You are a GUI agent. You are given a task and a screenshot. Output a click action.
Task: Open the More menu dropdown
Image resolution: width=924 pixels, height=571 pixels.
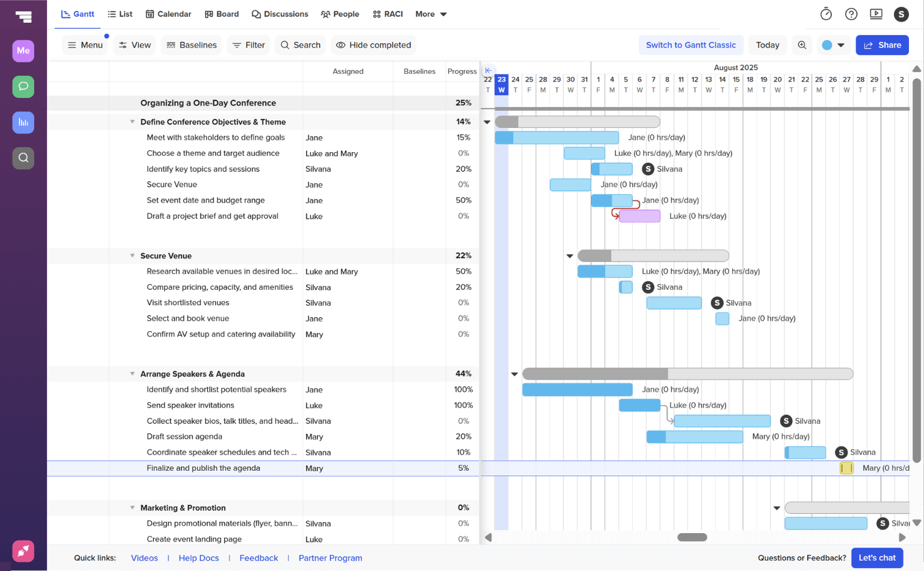coord(431,14)
